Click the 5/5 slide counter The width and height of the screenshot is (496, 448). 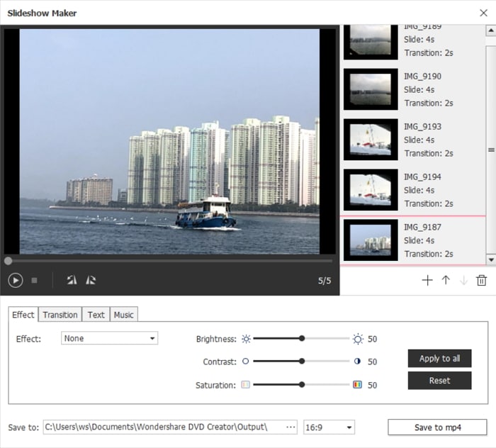[325, 281]
